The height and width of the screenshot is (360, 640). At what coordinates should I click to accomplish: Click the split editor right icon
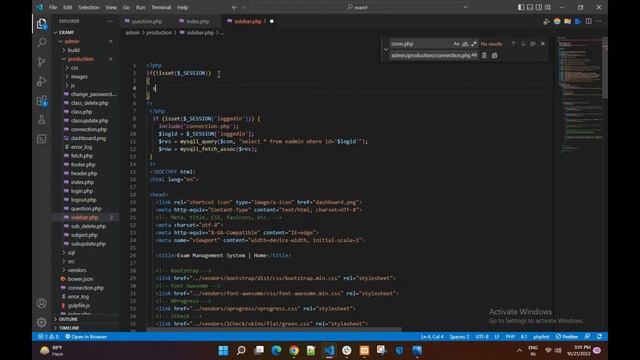(589, 21)
